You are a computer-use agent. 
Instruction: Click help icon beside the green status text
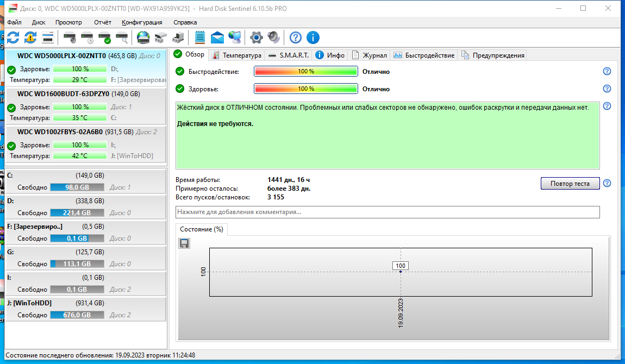coord(607,106)
